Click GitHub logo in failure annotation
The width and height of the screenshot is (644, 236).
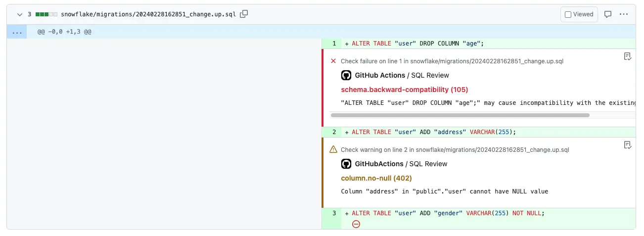click(x=346, y=75)
